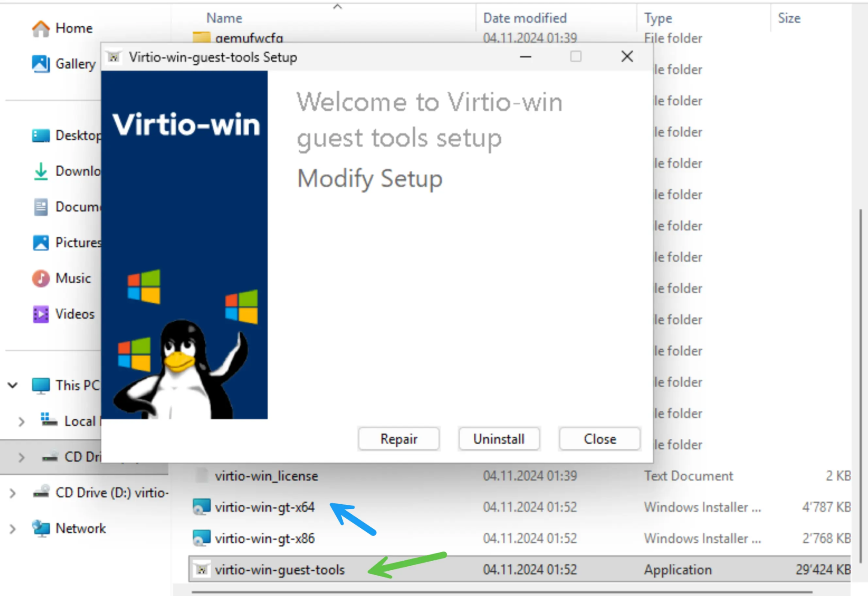Select the virtio-win_license text file
The width and height of the screenshot is (868, 596).
point(266,476)
